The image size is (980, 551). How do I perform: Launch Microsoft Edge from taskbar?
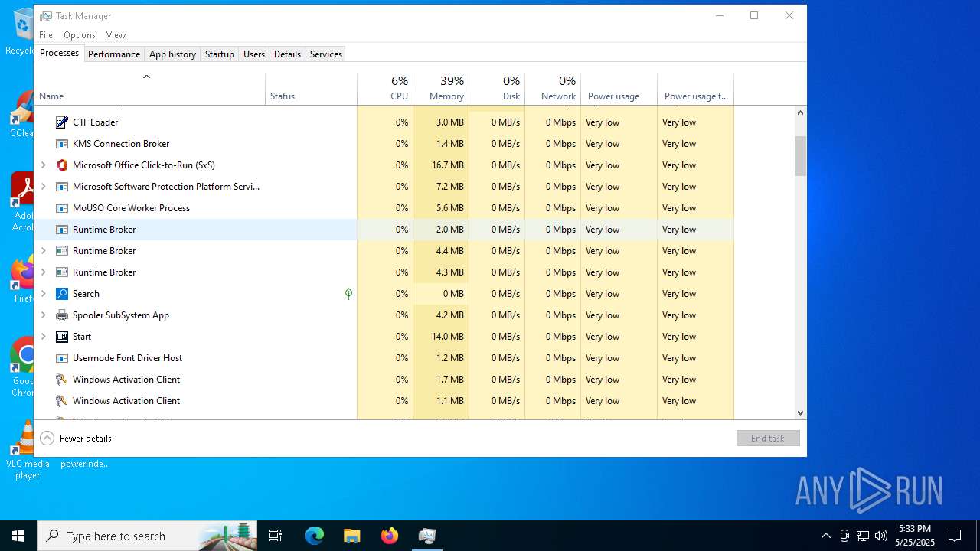pos(315,536)
